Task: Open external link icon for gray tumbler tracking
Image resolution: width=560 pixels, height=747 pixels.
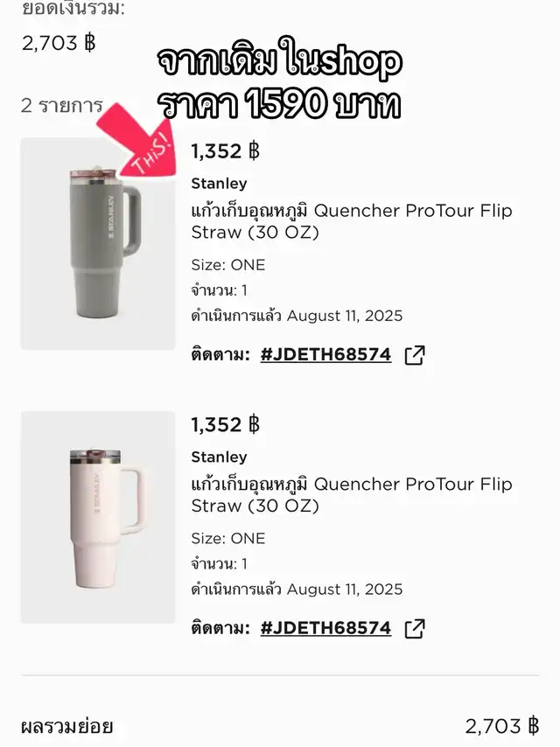Action: pyautogui.click(x=415, y=355)
